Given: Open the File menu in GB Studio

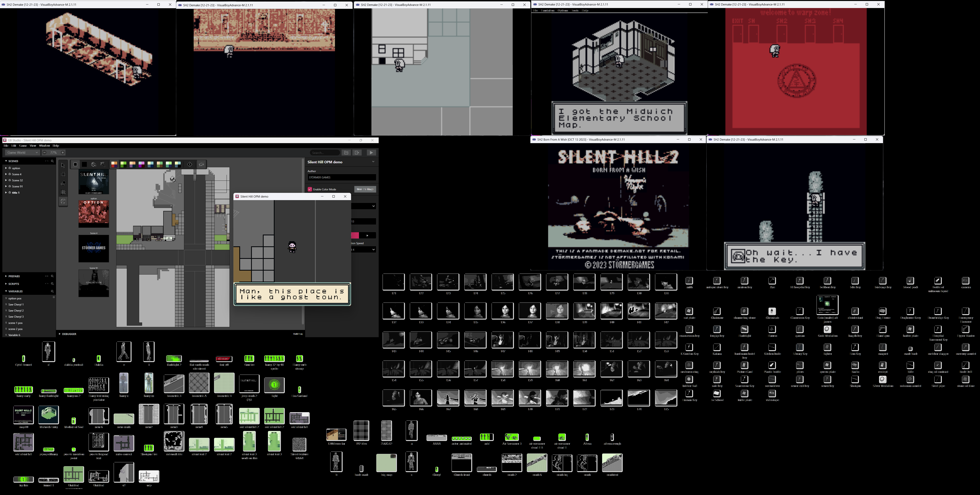Looking at the screenshot, I should (6, 146).
